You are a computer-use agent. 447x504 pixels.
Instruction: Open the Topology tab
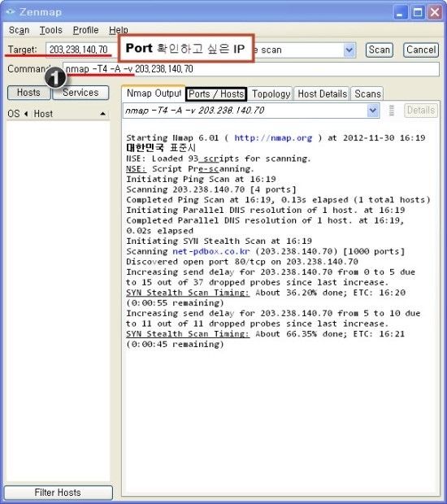271,93
